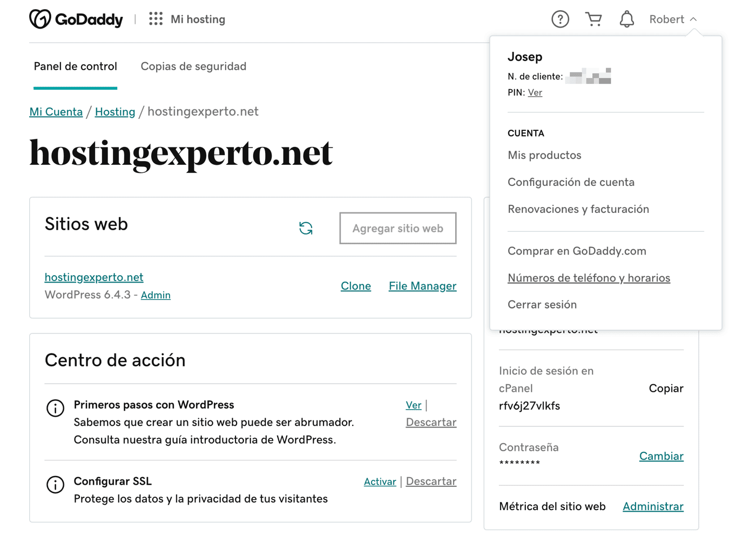Click the Ver link next to PIN
756x535 pixels.
(535, 92)
